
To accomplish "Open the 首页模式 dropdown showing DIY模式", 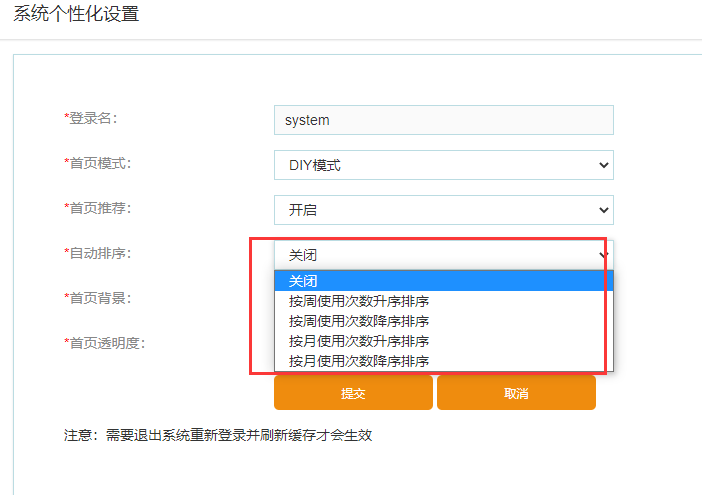I will (444, 165).
